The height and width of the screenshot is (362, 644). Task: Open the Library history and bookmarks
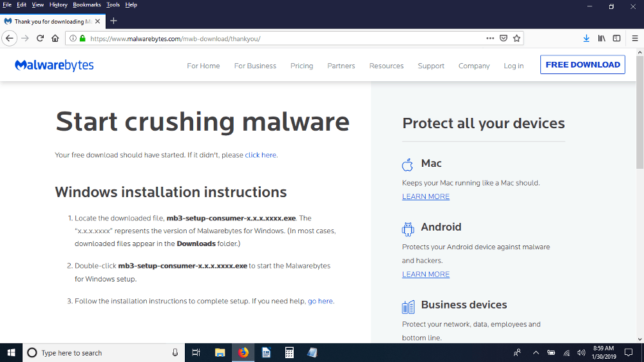pos(601,39)
